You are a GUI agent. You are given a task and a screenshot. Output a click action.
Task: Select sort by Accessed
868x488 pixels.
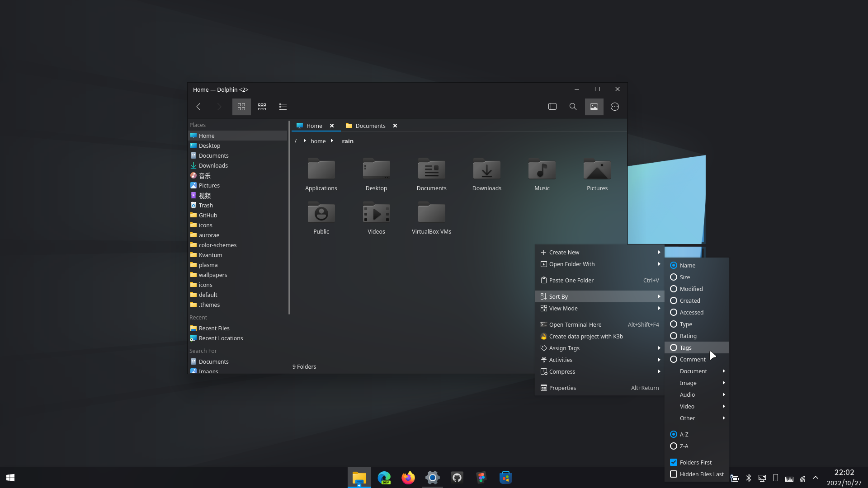coord(697,312)
